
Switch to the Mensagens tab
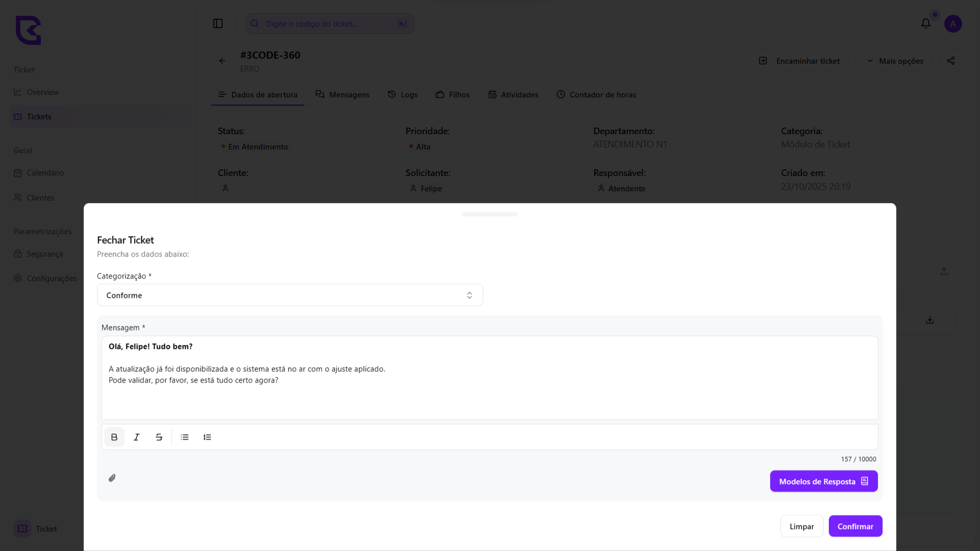(x=342, y=95)
